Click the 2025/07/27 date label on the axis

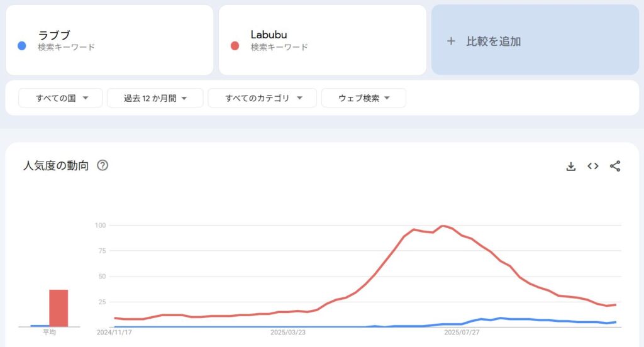pyautogui.click(x=462, y=333)
